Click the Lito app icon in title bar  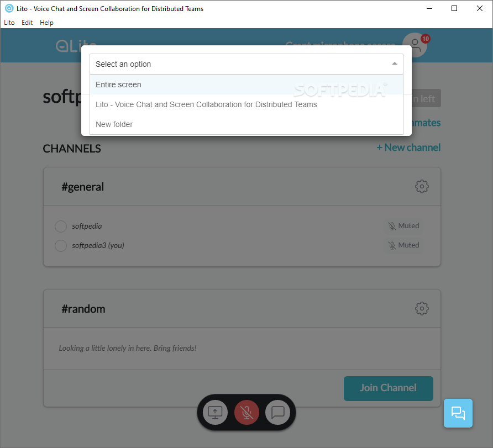pos(9,8)
